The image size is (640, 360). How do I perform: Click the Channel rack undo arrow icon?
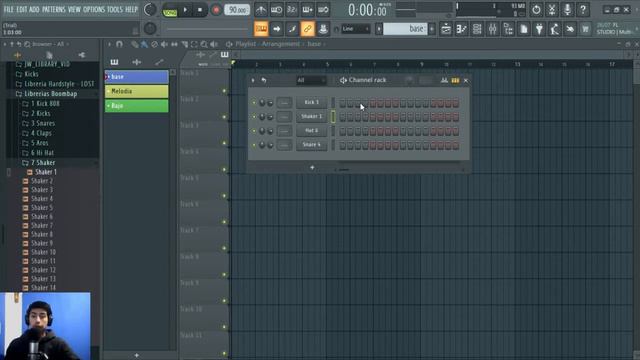[264, 80]
